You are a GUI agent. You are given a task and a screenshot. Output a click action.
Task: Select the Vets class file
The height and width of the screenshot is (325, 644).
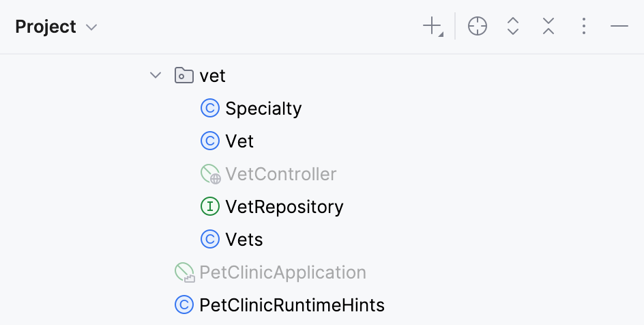coord(244,240)
